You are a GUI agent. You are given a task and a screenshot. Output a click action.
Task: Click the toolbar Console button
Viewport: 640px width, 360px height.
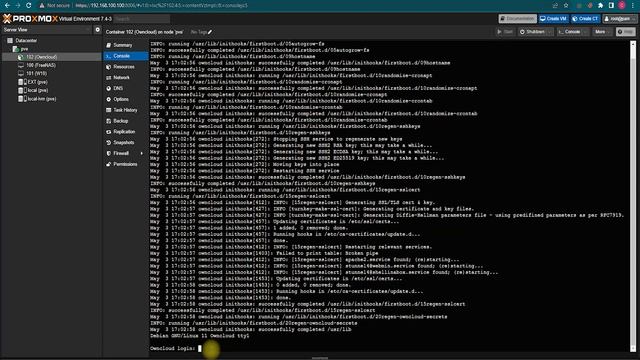point(569,32)
